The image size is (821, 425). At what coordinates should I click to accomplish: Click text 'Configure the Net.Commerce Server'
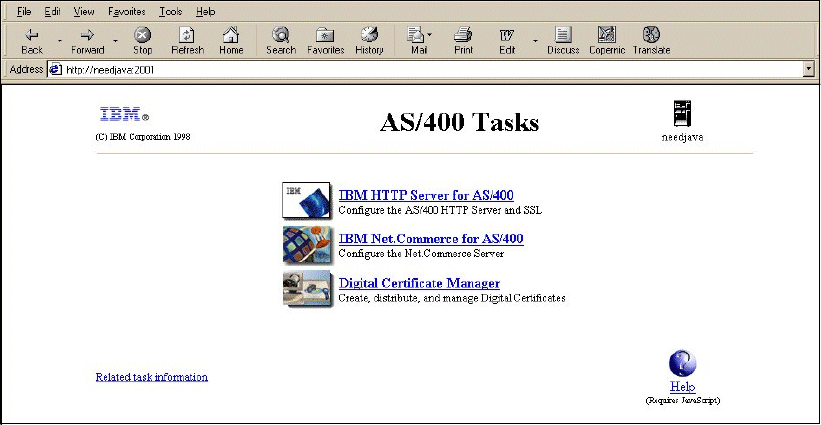(421, 254)
